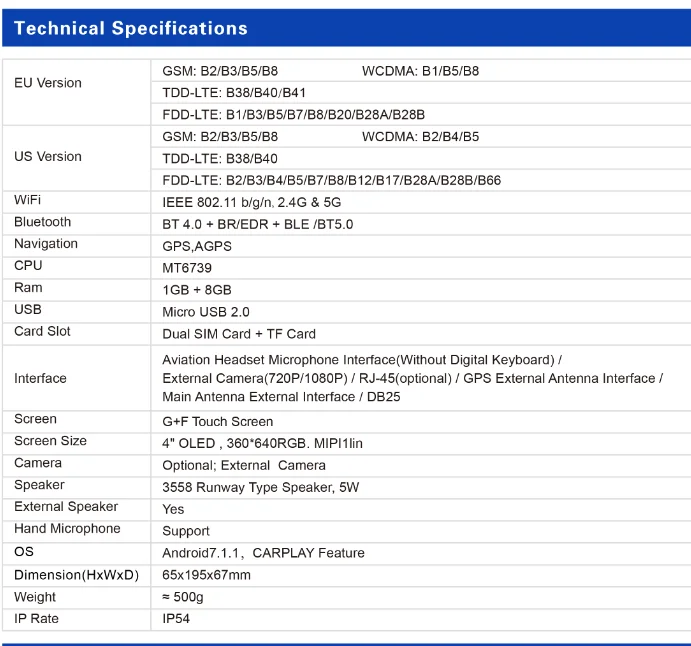
Task: Select the EU Version row label
Action: pos(48,83)
